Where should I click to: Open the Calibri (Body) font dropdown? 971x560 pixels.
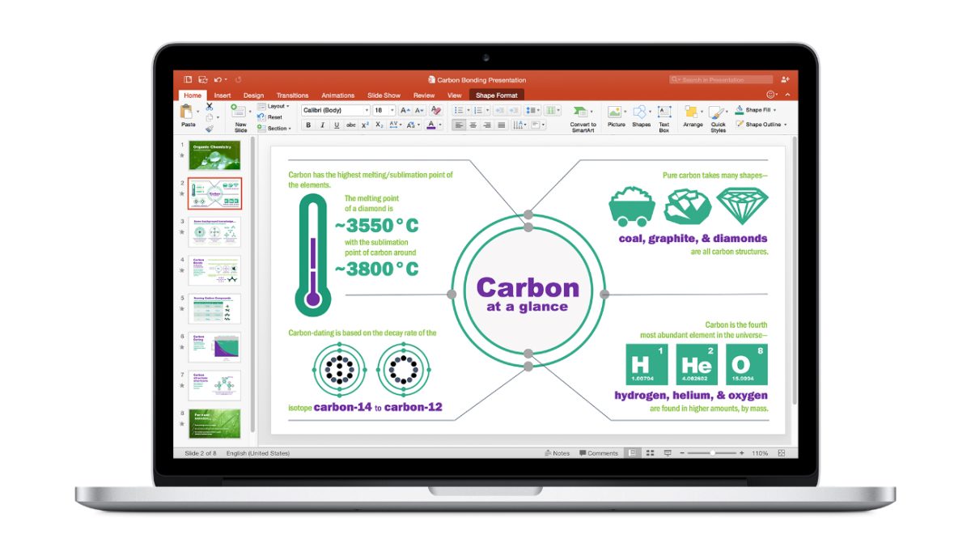[335, 110]
